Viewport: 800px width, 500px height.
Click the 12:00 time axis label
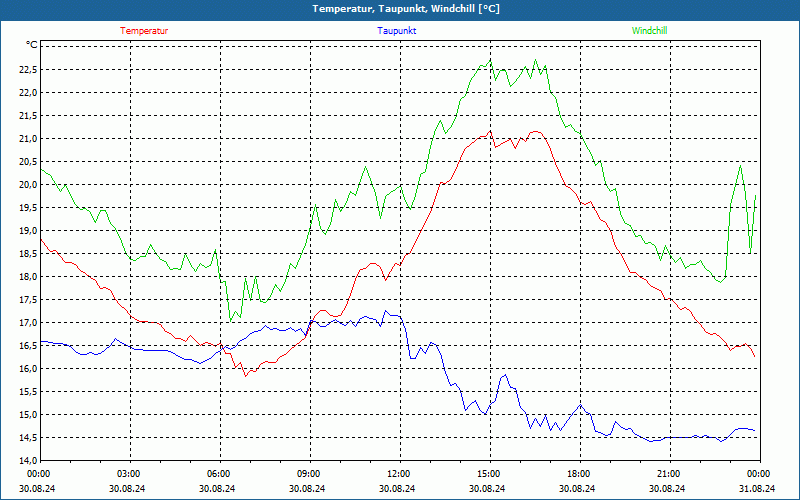[398, 474]
